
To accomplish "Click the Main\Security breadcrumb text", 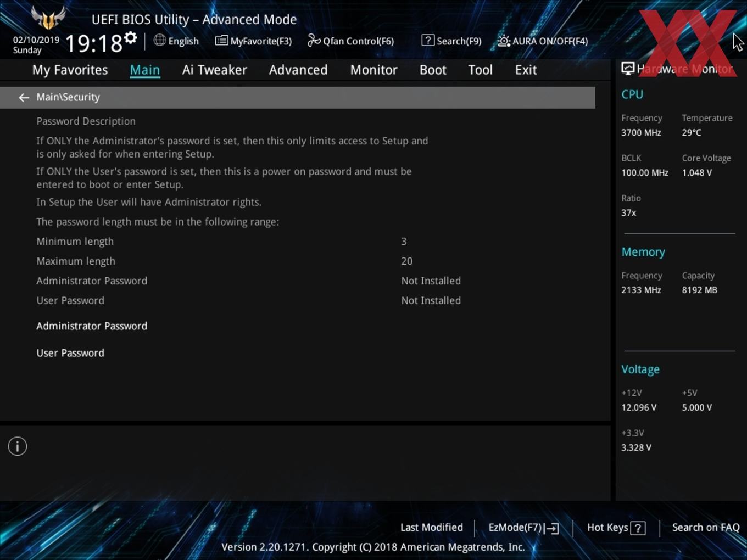I will [68, 97].
